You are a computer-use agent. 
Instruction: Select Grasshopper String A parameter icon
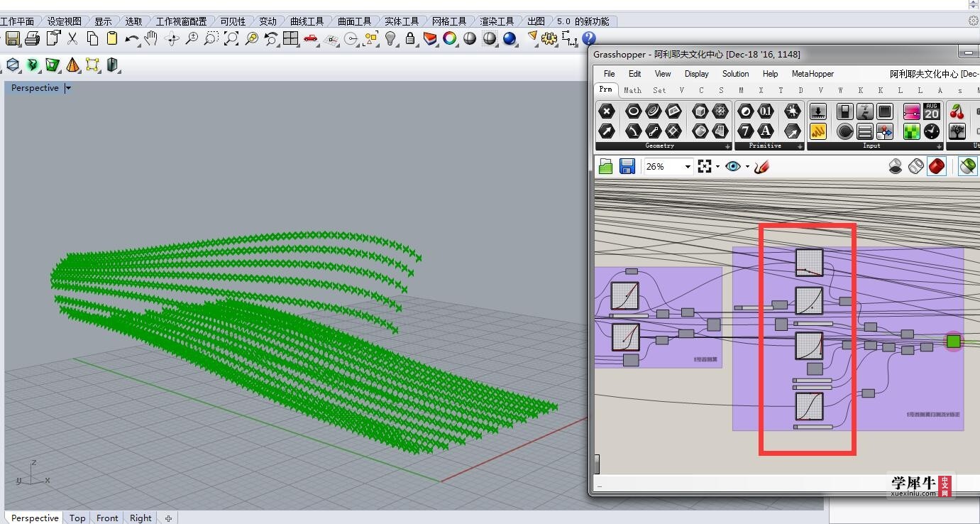point(766,131)
